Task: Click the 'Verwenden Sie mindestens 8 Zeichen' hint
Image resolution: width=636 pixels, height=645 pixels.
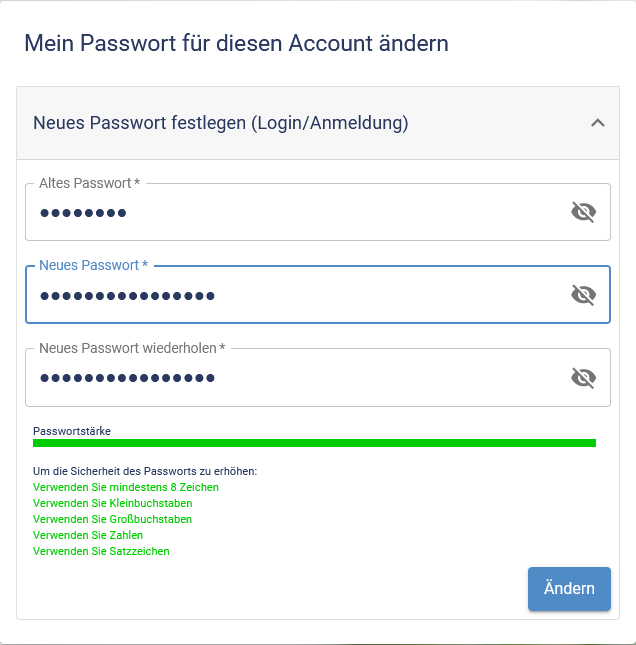Action: coord(126,487)
